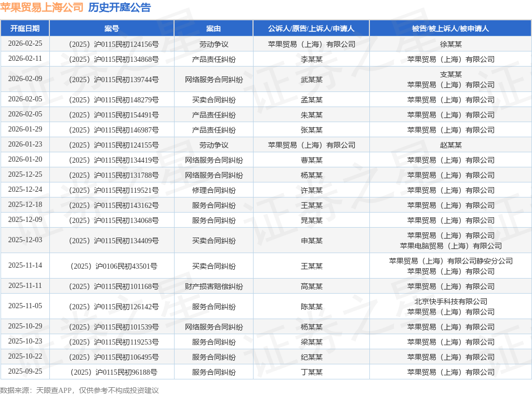Click date cell 2026-01-20
This screenshot has width=532, height=395.
pyautogui.click(x=25, y=159)
